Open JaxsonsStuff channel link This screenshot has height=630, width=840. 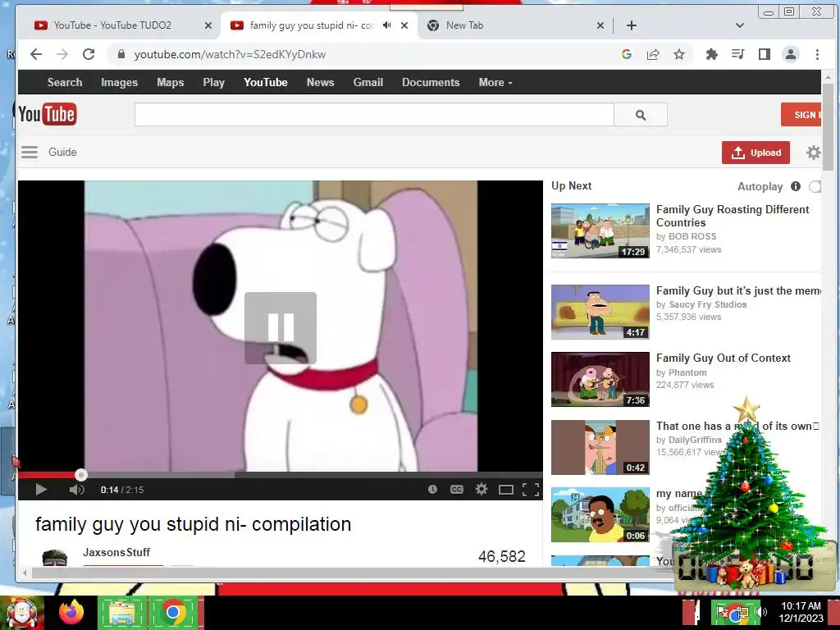point(116,552)
